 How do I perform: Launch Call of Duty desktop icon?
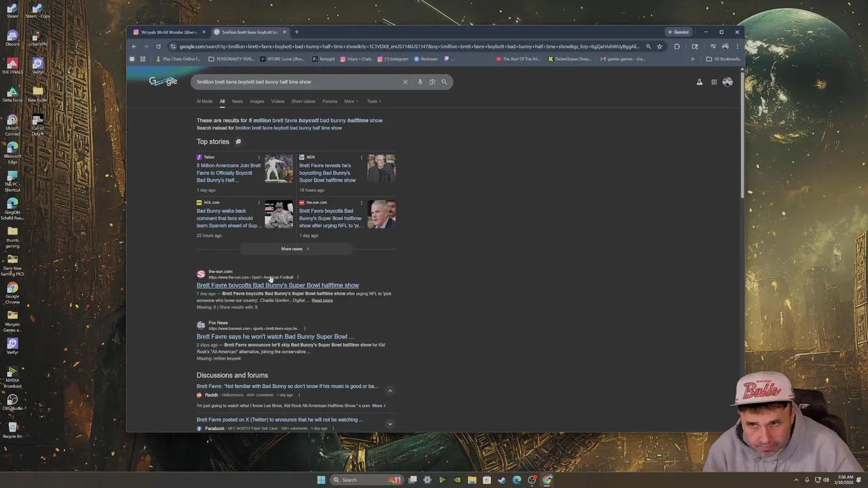coord(37,125)
